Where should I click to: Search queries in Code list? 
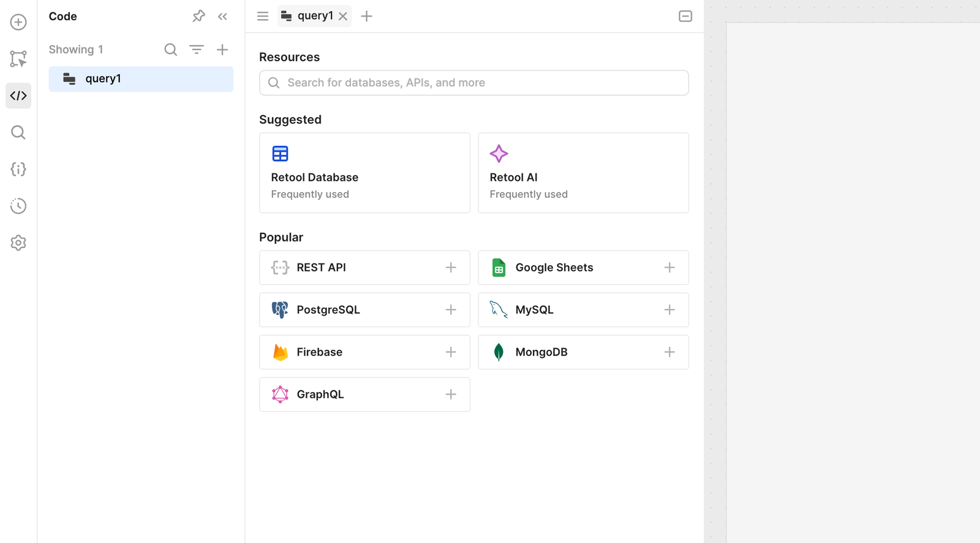tap(171, 50)
